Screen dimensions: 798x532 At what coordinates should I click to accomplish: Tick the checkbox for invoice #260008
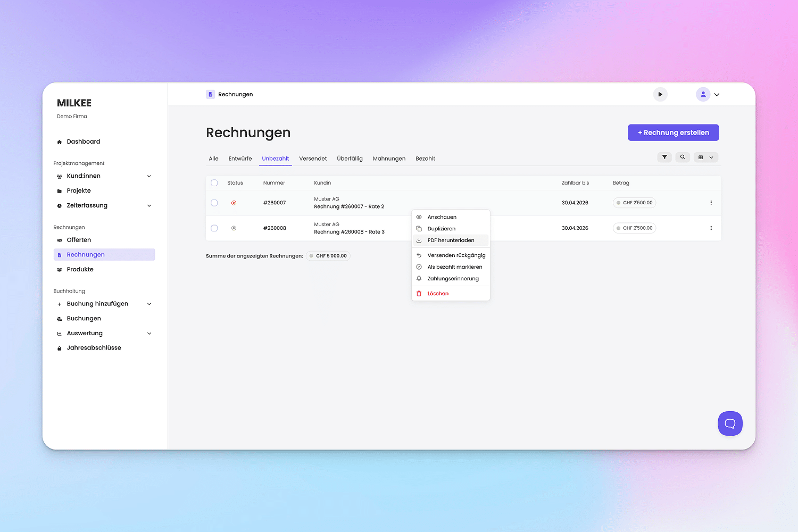click(x=214, y=228)
